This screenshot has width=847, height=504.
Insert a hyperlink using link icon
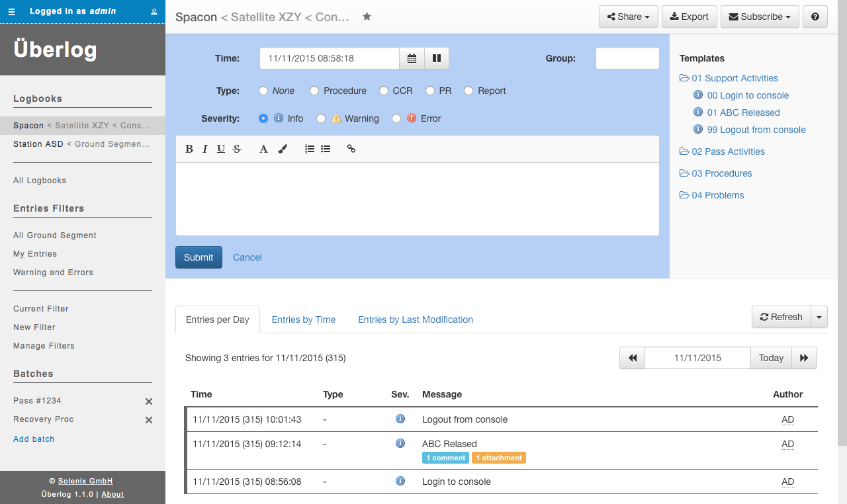pos(351,149)
